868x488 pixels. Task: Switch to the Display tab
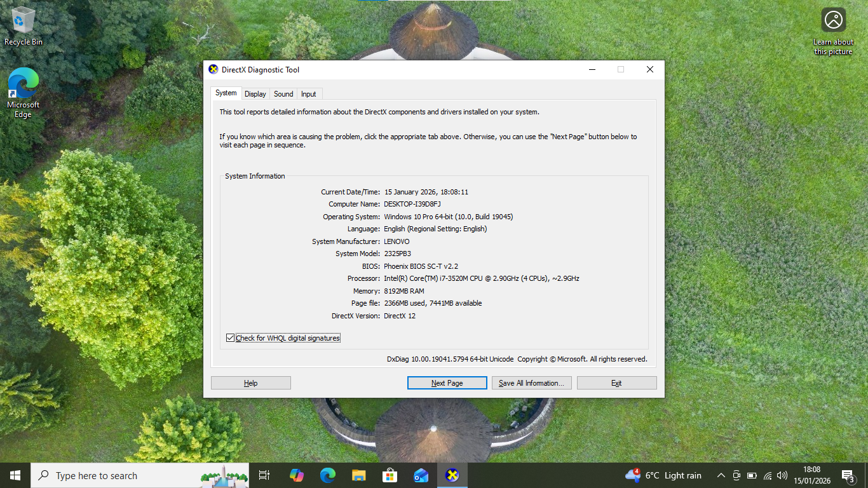click(255, 94)
